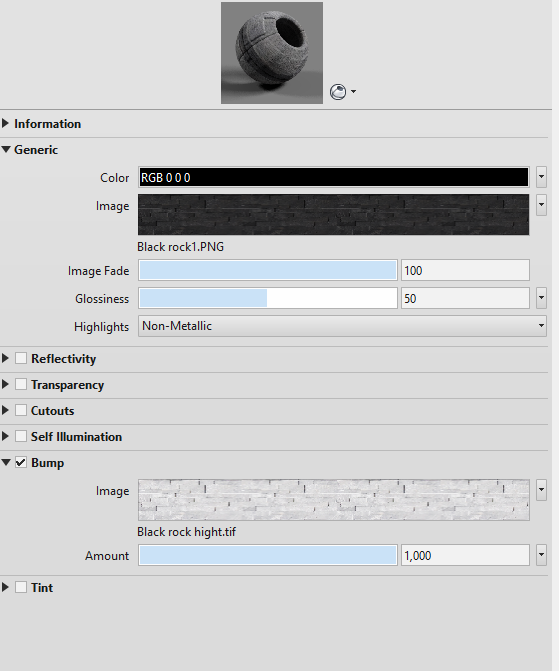This screenshot has height=671, width=559.
Task: Click the Glossiness value field 50
Action: (465, 298)
